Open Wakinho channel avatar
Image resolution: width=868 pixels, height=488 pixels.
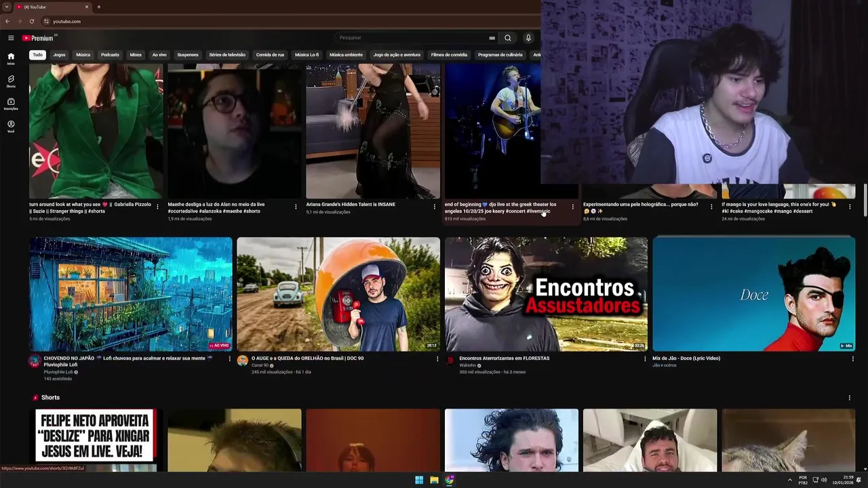(x=450, y=361)
